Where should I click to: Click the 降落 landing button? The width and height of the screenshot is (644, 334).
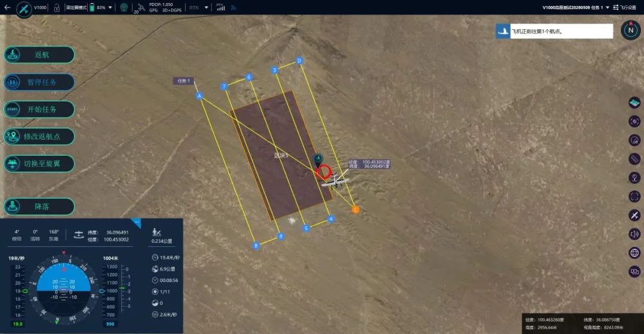click(40, 207)
